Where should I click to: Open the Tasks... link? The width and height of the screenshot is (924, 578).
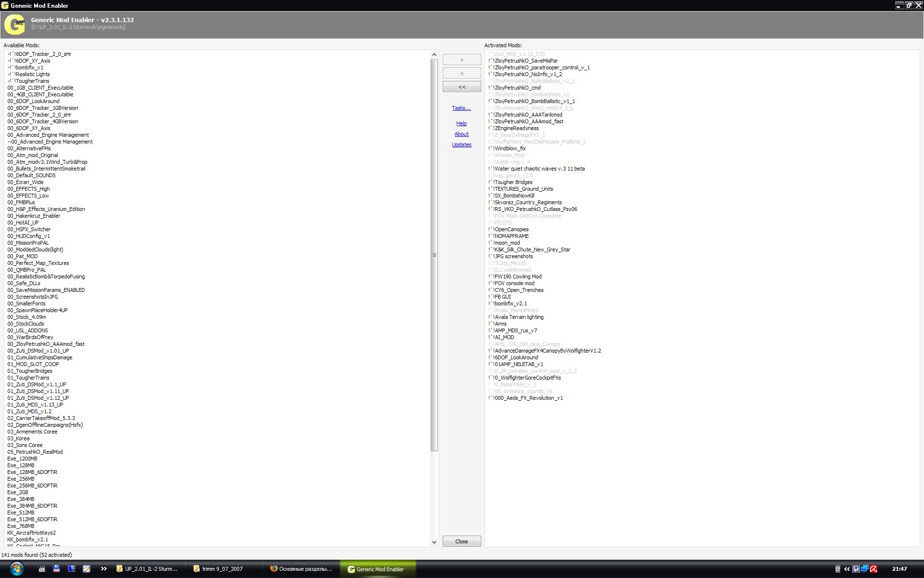(x=461, y=108)
